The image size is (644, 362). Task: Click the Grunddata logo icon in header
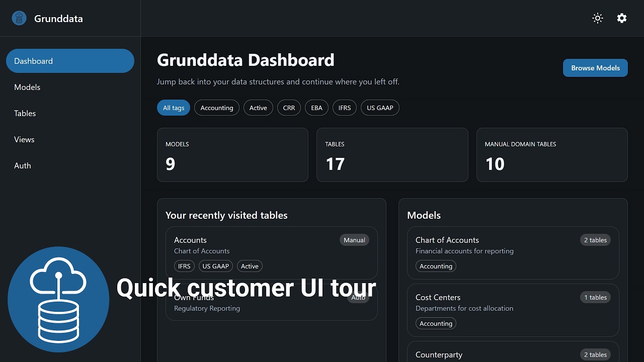[x=19, y=19]
